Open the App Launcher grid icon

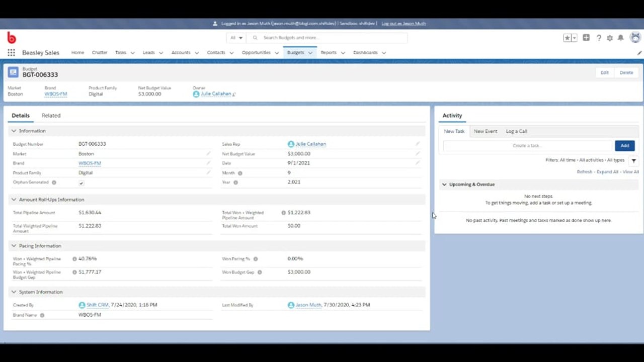(x=11, y=53)
